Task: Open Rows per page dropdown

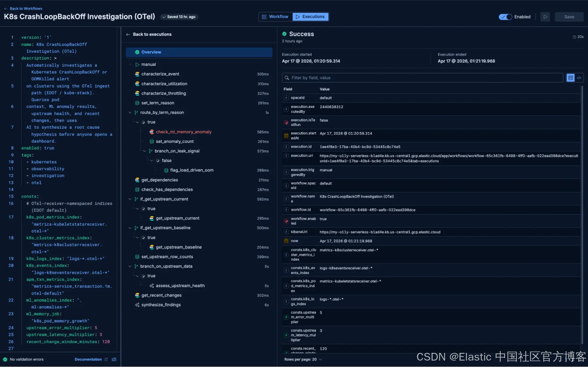Action: (303, 359)
